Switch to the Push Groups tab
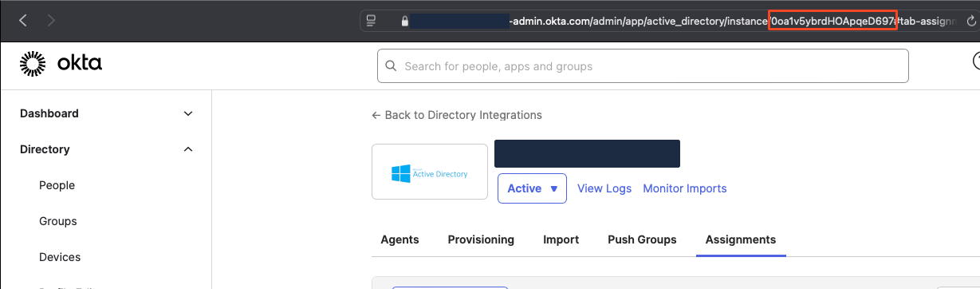This screenshot has height=289, width=980. point(642,240)
